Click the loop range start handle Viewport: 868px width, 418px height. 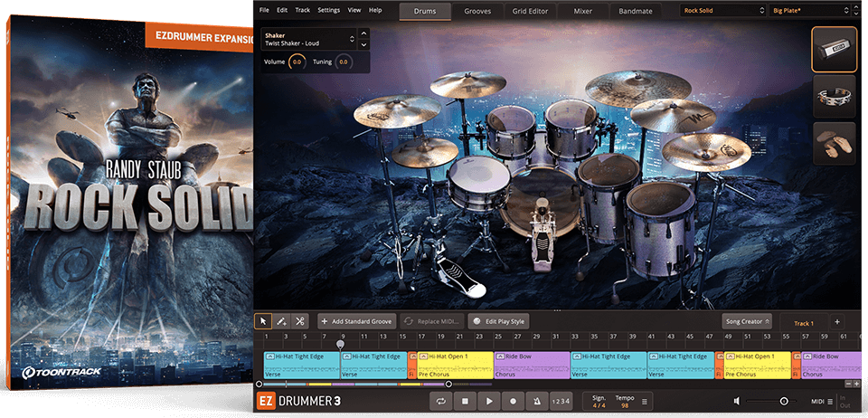click(x=259, y=384)
